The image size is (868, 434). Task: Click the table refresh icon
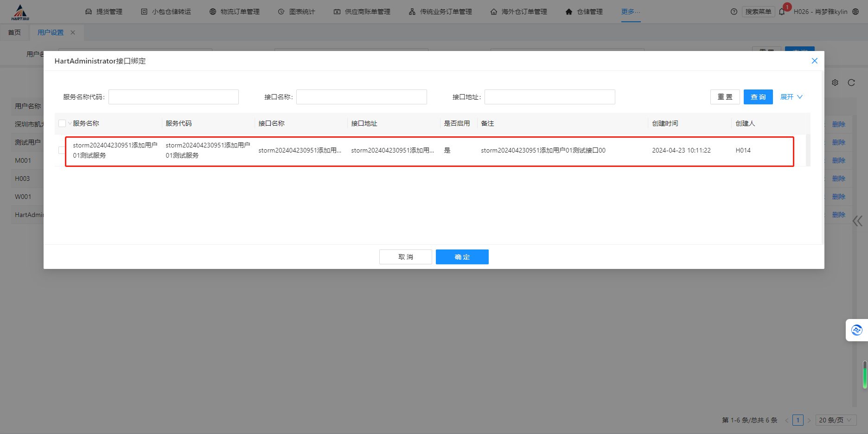coord(851,83)
